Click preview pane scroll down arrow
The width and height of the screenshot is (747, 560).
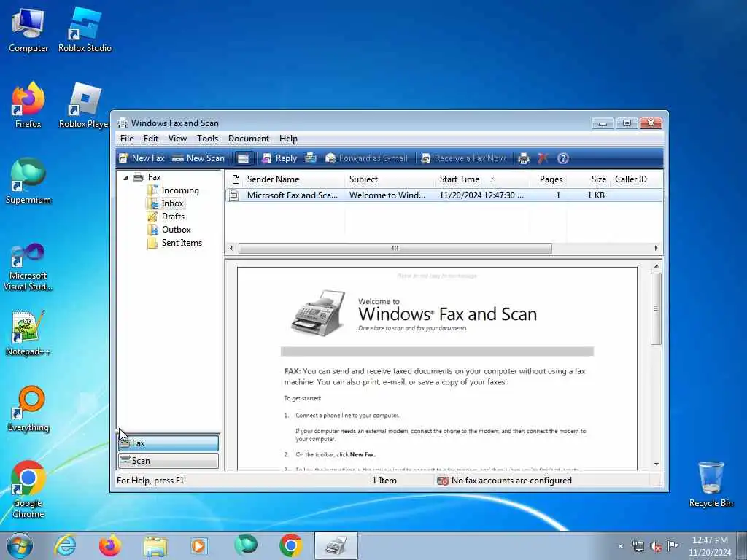point(656,464)
